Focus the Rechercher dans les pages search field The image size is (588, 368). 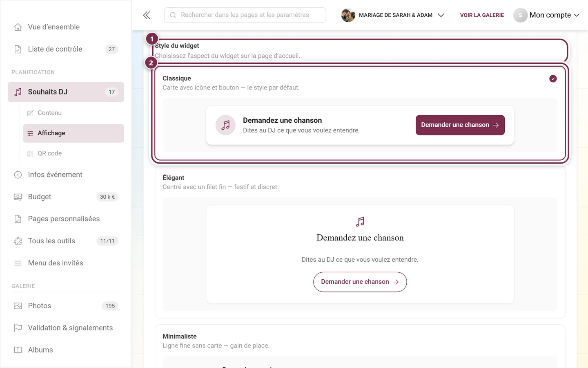(245, 15)
